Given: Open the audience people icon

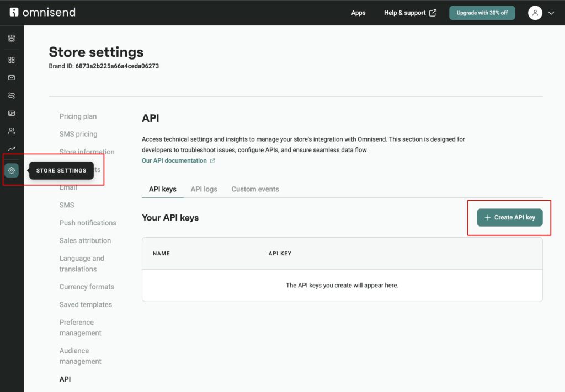Looking at the screenshot, I should [12, 131].
